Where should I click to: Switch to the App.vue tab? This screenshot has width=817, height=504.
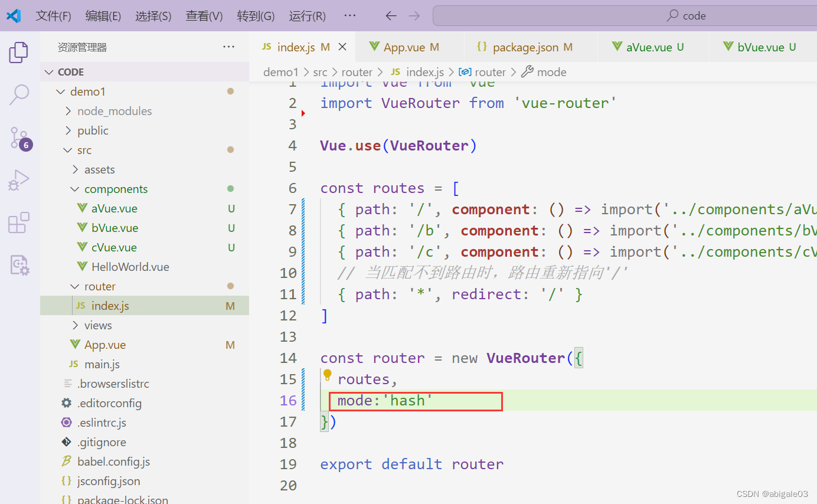[x=406, y=47]
